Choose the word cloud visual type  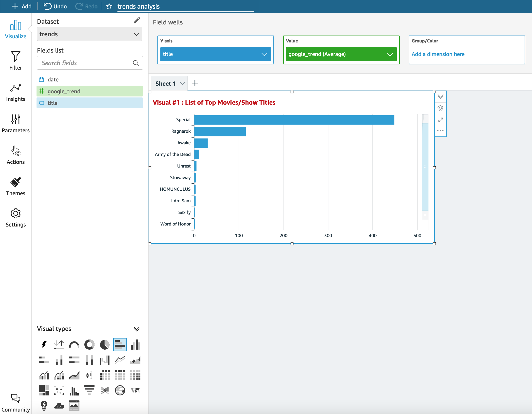[59, 406]
